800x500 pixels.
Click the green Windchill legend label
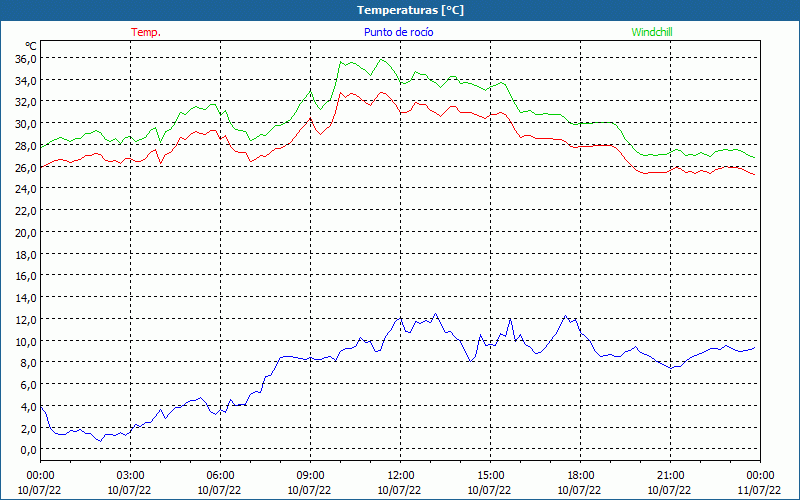point(652,32)
